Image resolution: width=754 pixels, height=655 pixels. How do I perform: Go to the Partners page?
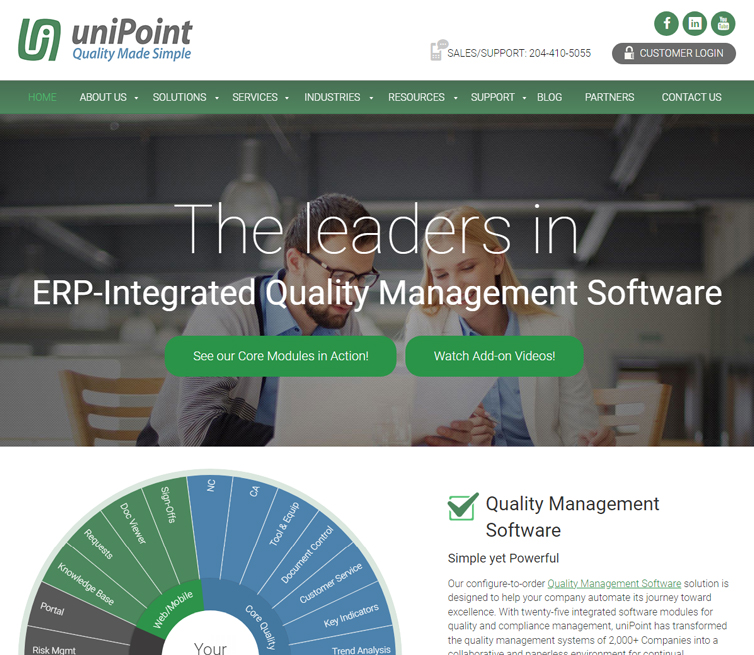pyautogui.click(x=609, y=97)
